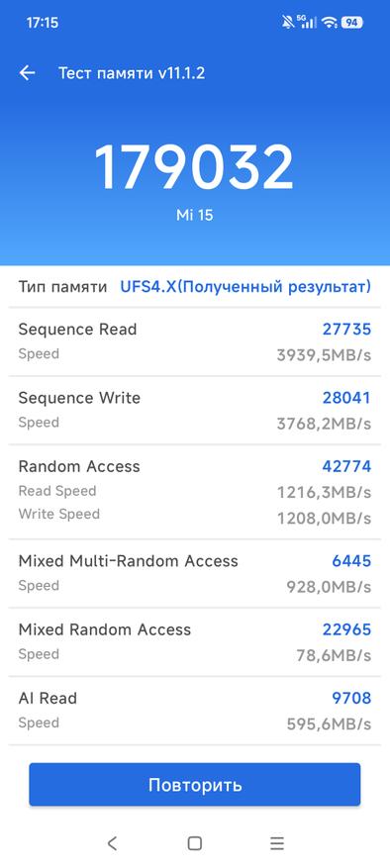Image resolution: width=390 pixels, height=868 pixels.
Task: Tap the UFS4.X memory type link
Action: click(245, 287)
